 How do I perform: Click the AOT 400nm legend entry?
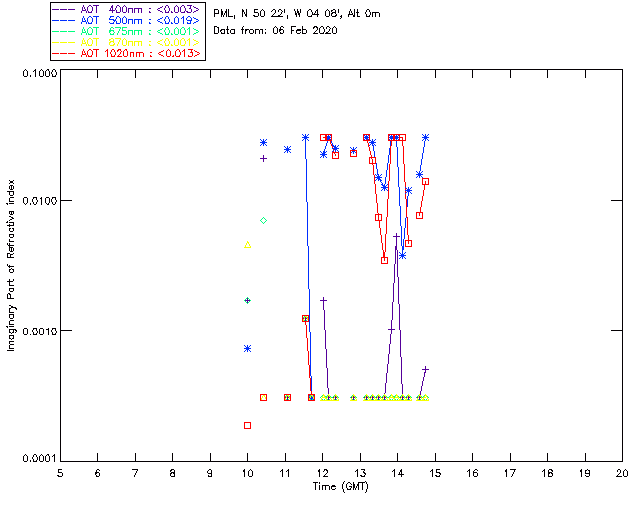(x=126, y=9)
